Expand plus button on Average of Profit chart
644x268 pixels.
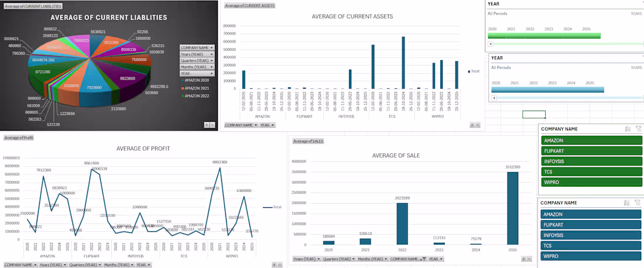point(275,264)
